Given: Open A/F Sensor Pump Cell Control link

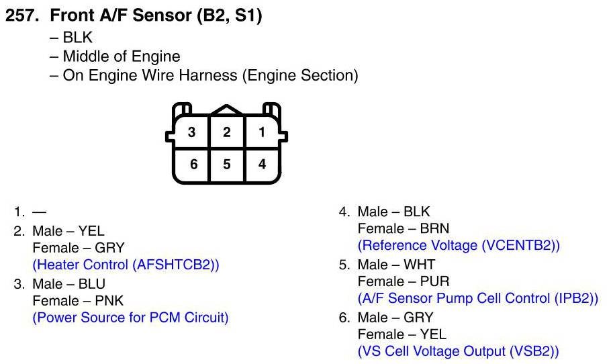Looking at the screenshot, I should [x=477, y=298].
